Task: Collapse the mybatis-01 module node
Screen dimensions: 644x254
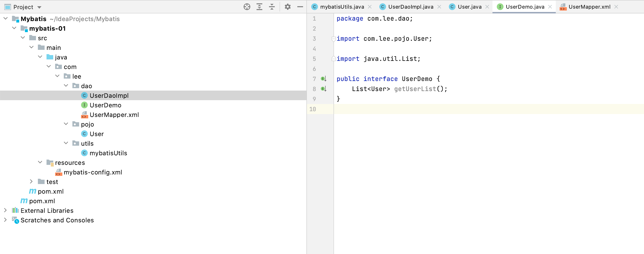Action: click(14, 28)
